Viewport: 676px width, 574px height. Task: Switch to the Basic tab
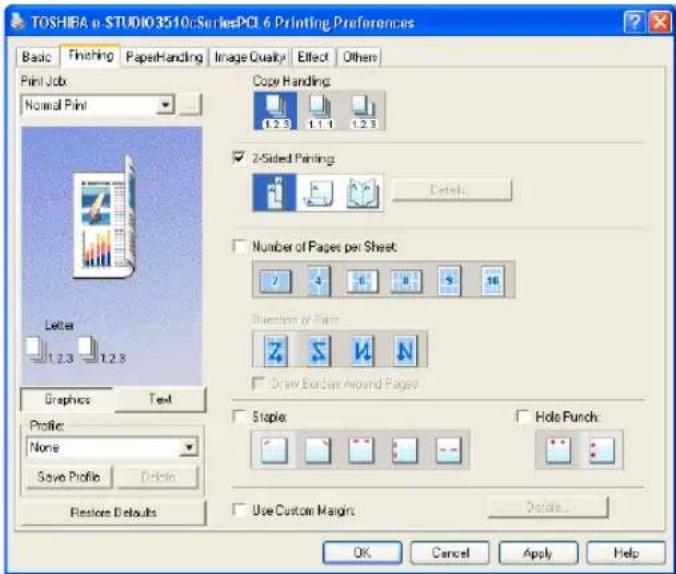click(37, 56)
